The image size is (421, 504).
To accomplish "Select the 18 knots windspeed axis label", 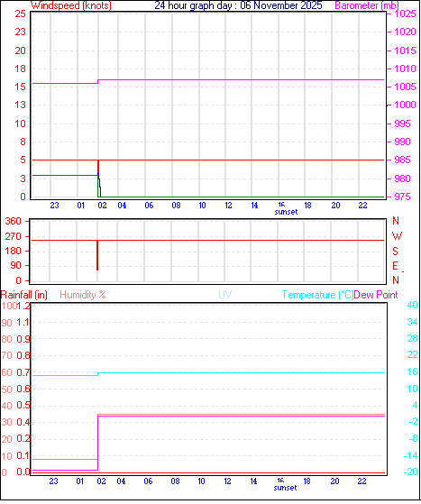I will [x=20, y=69].
